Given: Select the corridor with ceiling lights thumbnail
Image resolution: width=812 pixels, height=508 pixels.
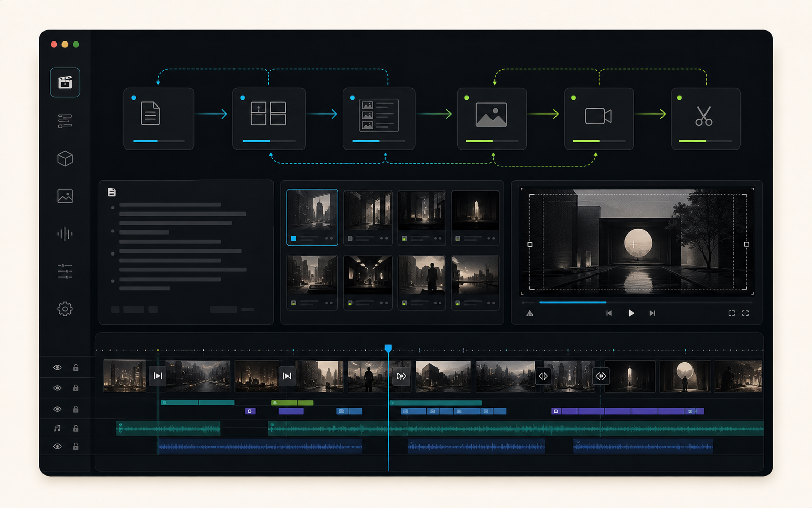Looking at the screenshot, I should pyautogui.click(x=368, y=282).
